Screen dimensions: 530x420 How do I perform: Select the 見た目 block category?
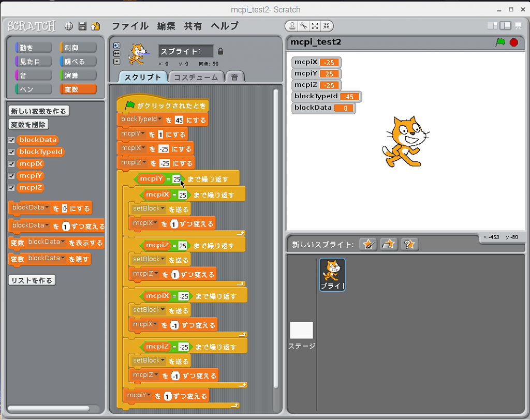(x=34, y=62)
